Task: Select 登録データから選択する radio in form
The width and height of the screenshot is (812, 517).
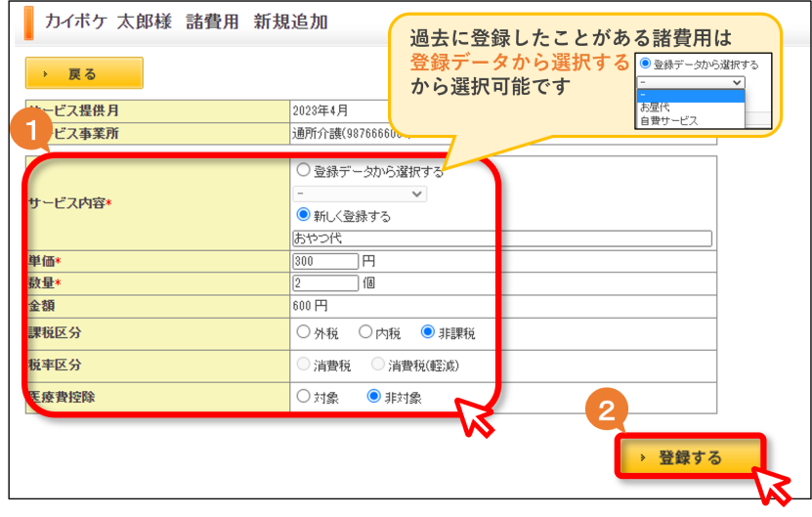Action: [304, 170]
